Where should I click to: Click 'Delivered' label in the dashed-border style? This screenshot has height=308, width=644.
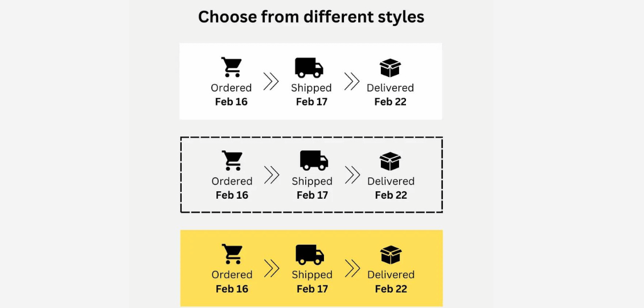(x=391, y=181)
